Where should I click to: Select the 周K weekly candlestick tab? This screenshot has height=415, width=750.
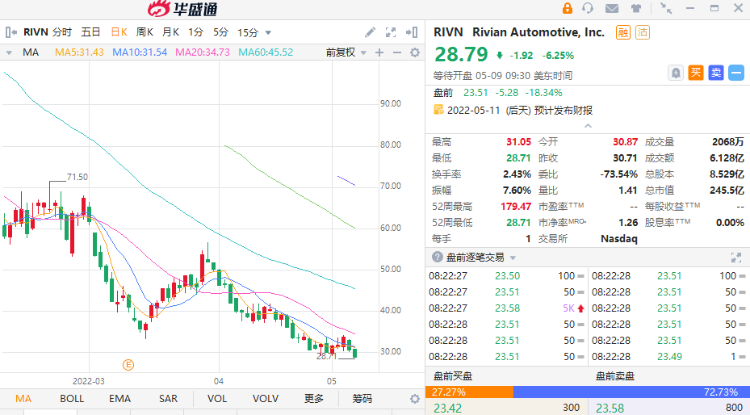(x=144, y=32)
